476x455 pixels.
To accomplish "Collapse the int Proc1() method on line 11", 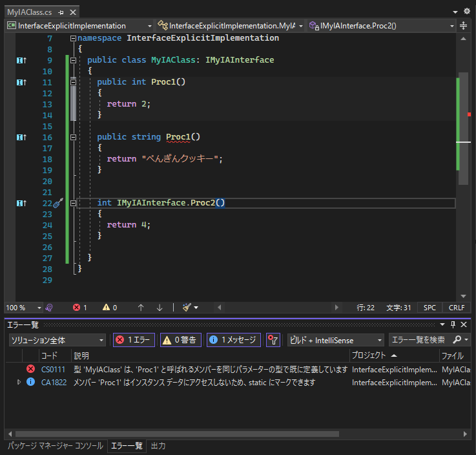I will [x=73, y=82].
